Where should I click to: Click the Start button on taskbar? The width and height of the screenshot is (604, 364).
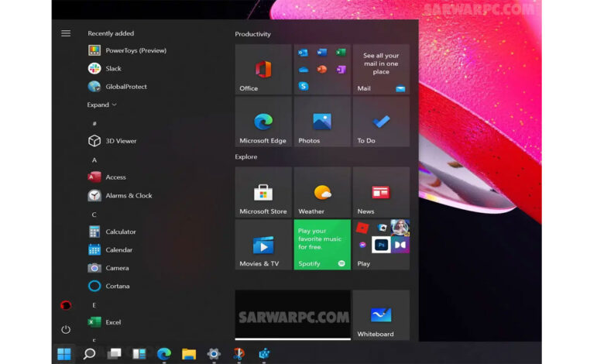click(x=64, y=354)
